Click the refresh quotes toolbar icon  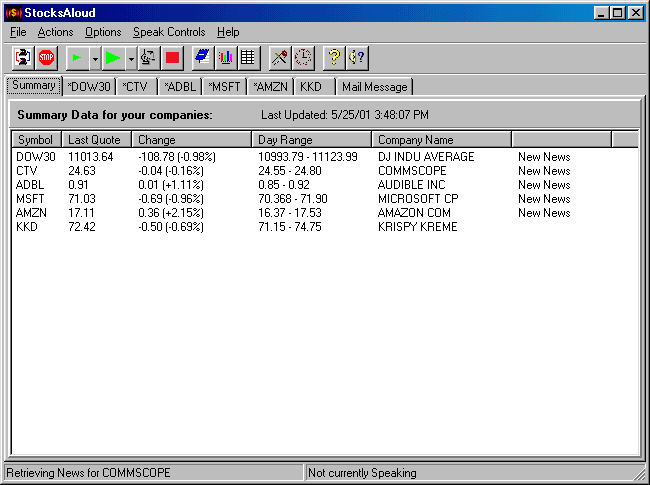pyautogui.click(x=23, y=57)
